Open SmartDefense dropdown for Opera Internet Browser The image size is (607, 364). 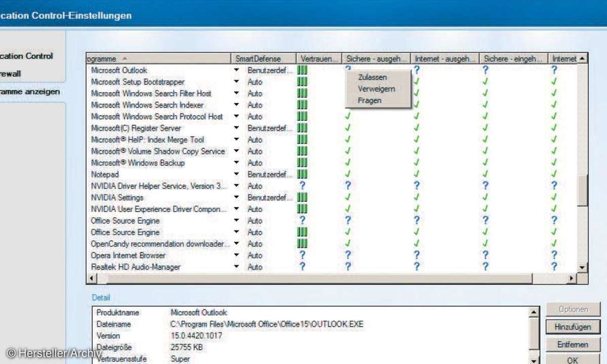pos(237,255)
